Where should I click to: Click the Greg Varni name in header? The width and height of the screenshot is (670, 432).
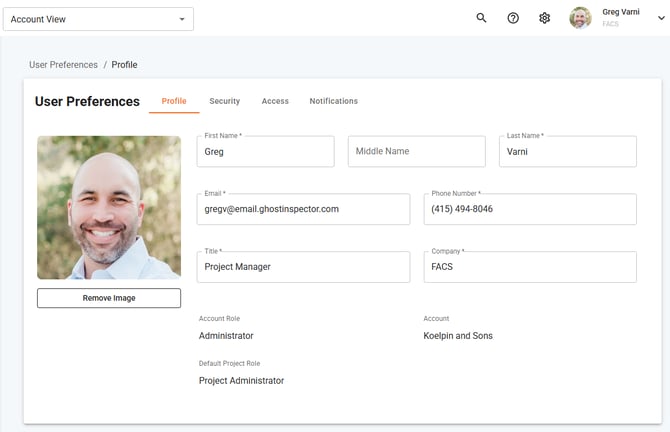point(621,12)
